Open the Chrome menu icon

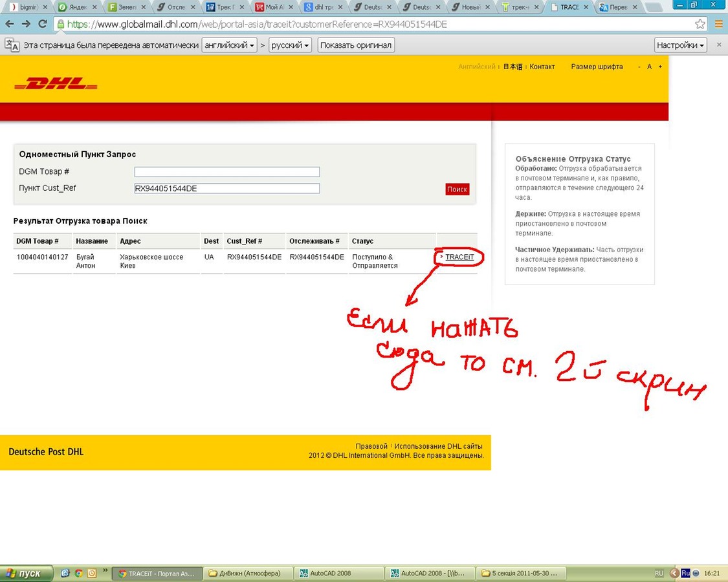tap(718, 24)
